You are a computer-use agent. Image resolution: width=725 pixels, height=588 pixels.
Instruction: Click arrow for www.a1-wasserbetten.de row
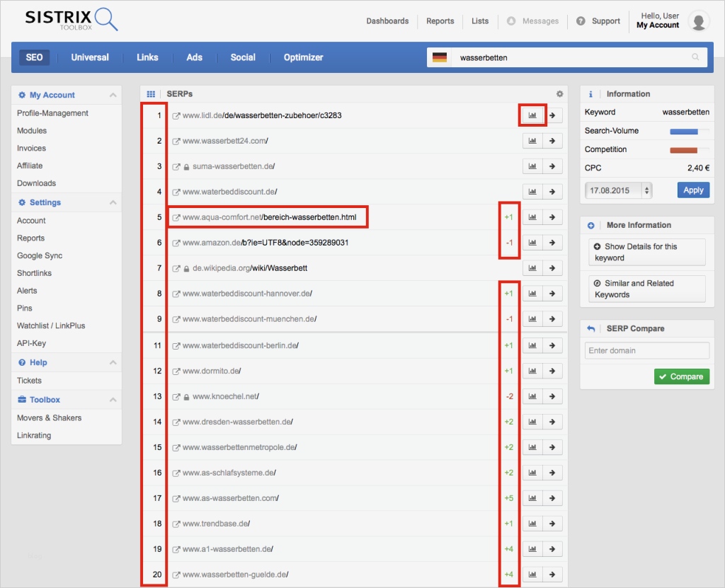coord(552,548)
